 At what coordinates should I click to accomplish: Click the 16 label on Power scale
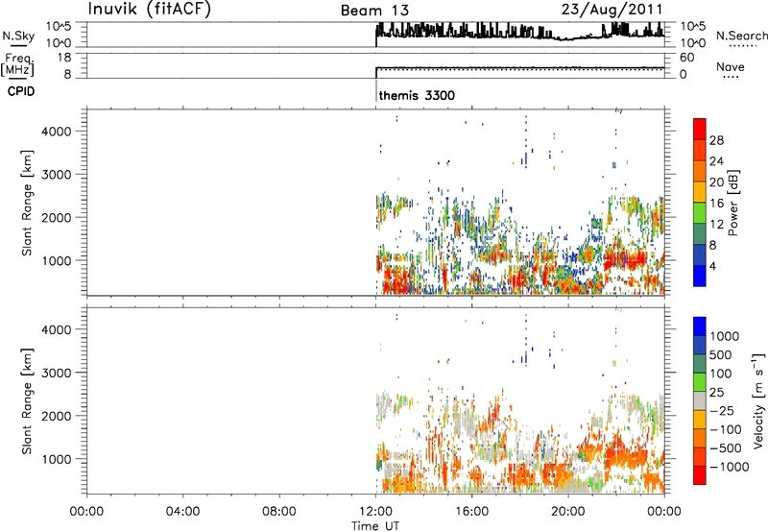(716, 204)
